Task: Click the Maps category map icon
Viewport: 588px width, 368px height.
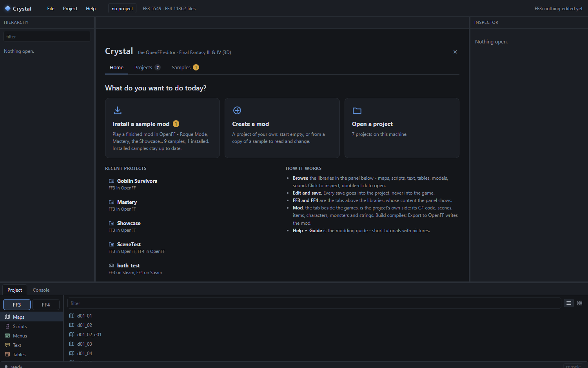Action: pyautogui.click(x=7, y=317)
